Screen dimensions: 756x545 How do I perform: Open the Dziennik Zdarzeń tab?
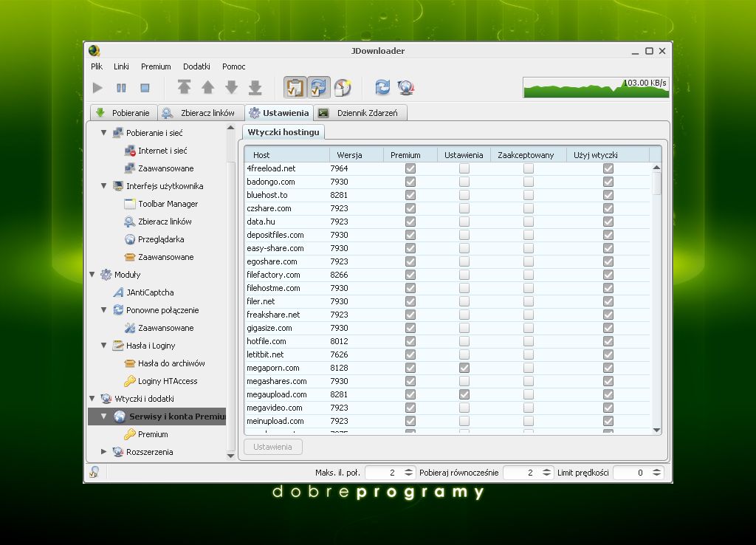tap(360, 113)
